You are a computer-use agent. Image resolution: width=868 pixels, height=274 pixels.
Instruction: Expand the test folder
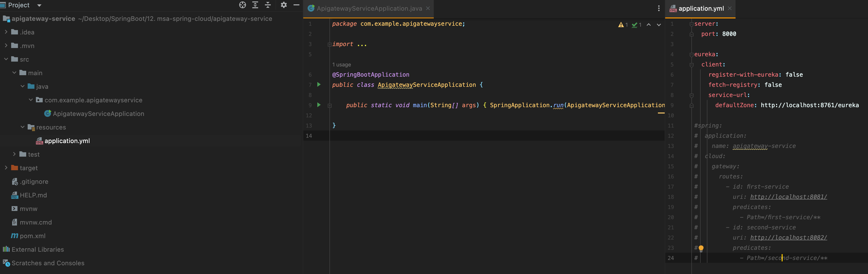tap(14, 154)
